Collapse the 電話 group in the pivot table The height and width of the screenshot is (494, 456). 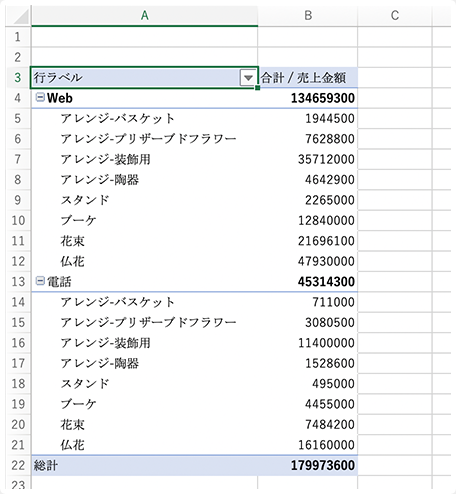40,281
